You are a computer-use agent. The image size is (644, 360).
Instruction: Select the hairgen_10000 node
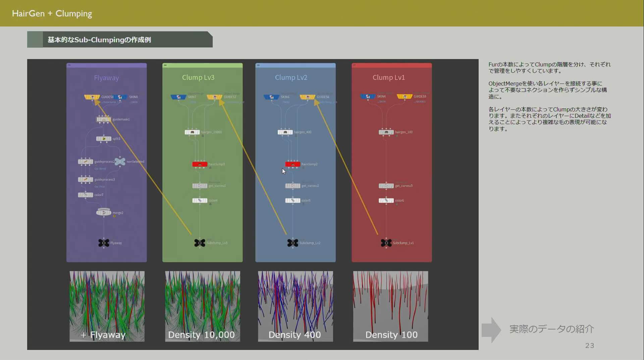192,132
